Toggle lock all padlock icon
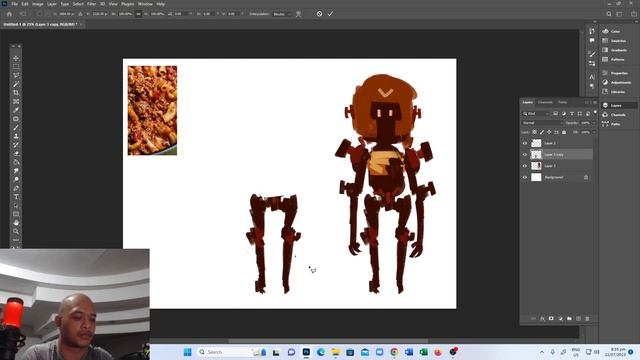 (564, 132)
